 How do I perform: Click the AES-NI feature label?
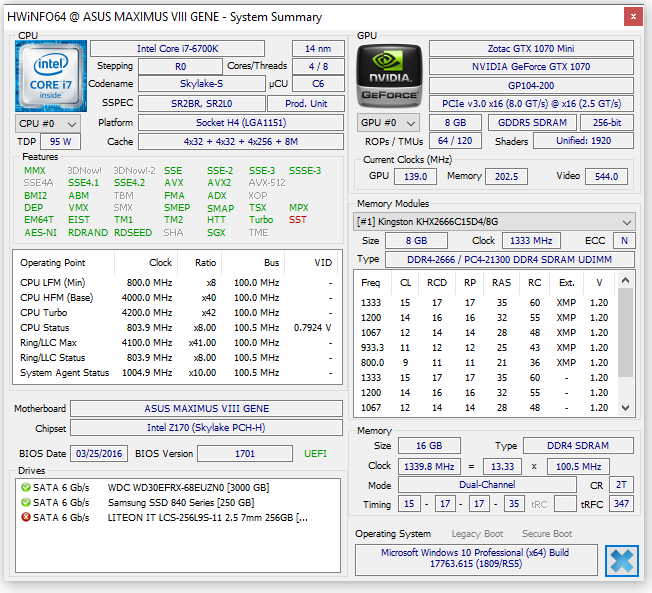40,232
